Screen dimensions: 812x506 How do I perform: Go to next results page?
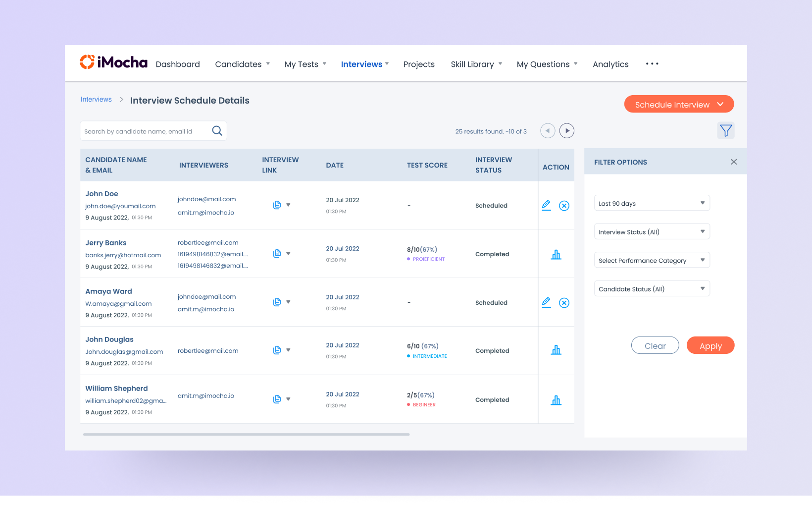coord(567,131)
